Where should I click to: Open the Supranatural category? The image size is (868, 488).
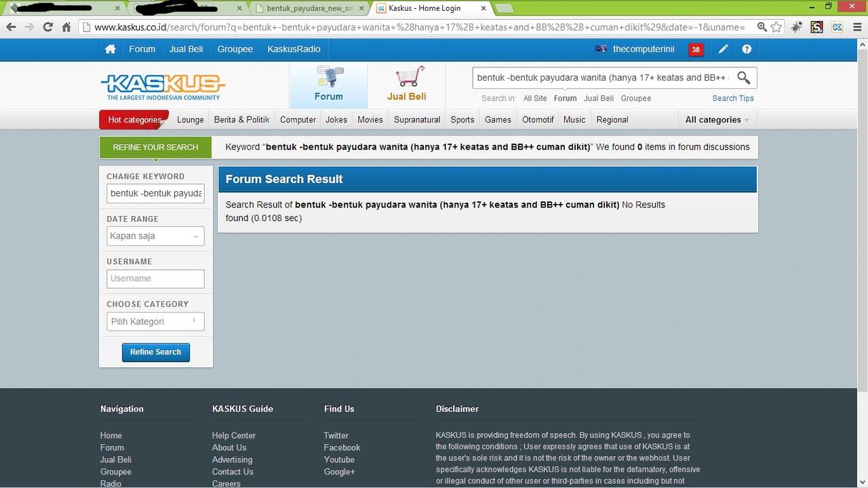point(417,120)
